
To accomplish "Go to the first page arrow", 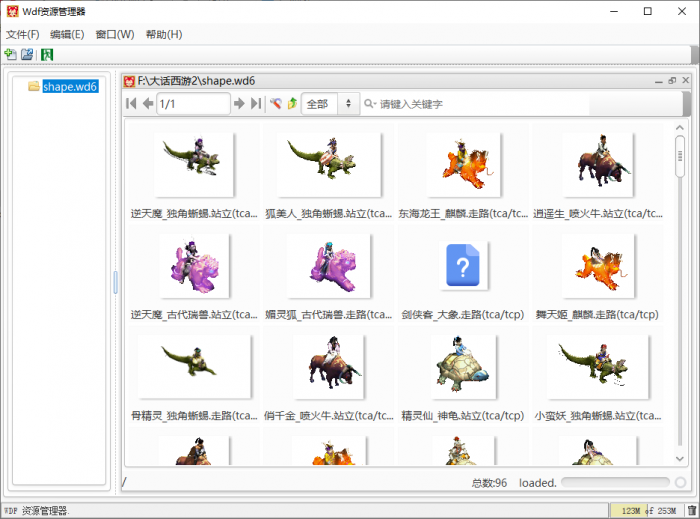I will point(131,104).
